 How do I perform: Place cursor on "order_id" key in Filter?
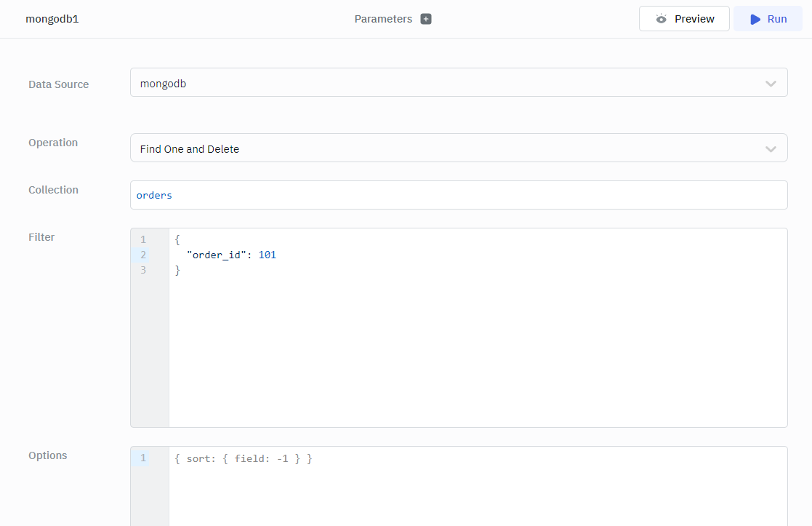click(218, 255)
